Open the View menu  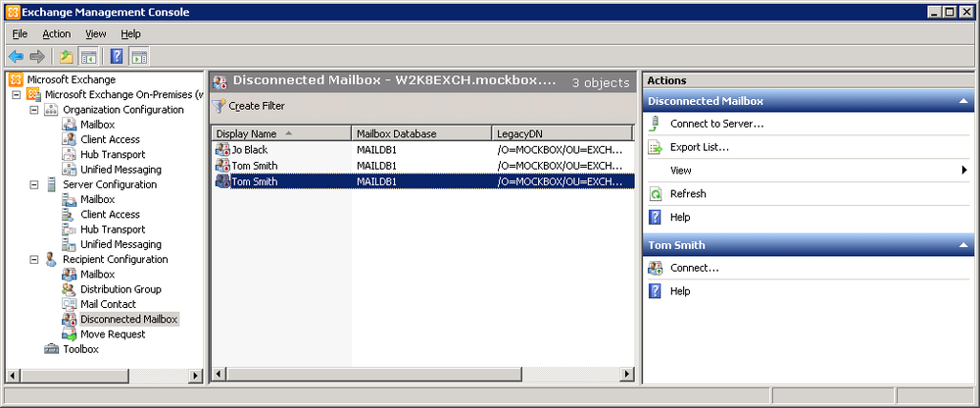[96, 33]
